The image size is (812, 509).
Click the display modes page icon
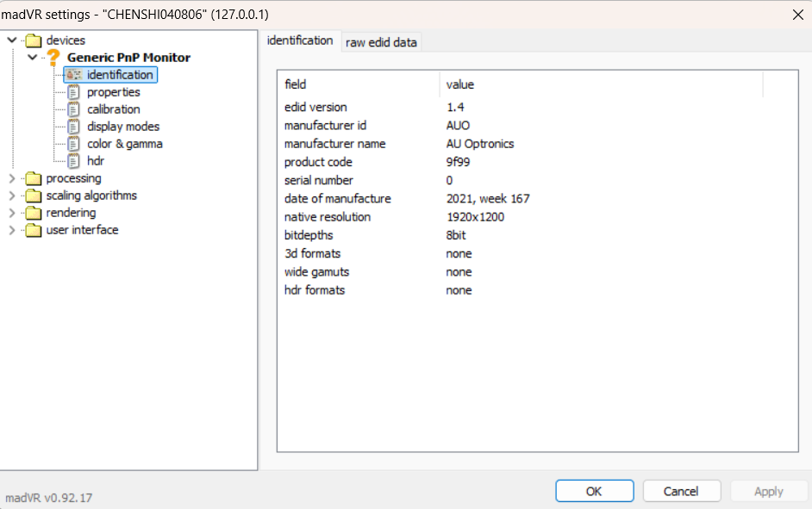point(73,127)
